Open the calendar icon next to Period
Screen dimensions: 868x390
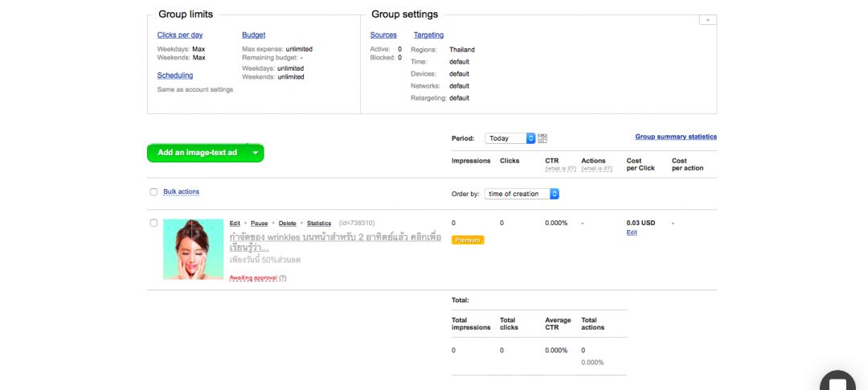(x=542, y=138)
